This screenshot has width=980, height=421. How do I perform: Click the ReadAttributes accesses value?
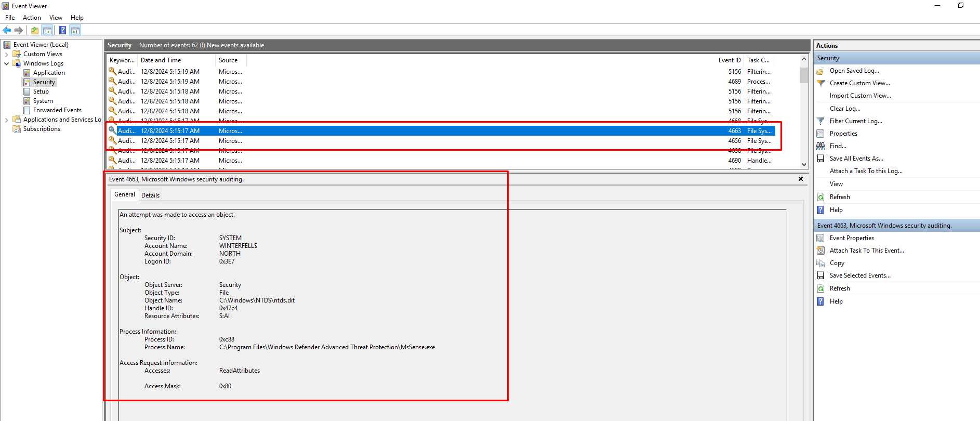(x=240, y=371)
